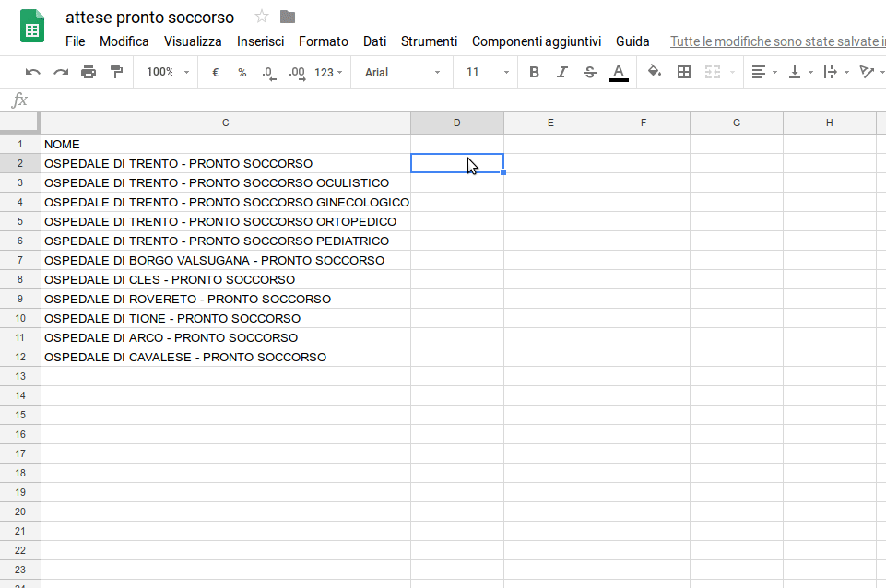Screen dimensions: 886x588
Task: Open the font size 11 dropdown
Action: point(487,72)
